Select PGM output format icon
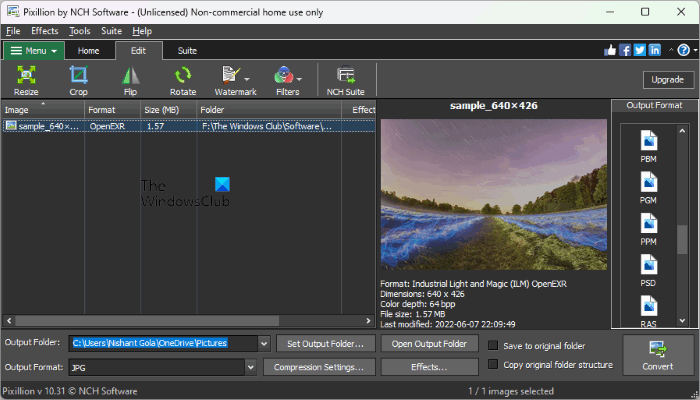700x400 pixels. 649,182
